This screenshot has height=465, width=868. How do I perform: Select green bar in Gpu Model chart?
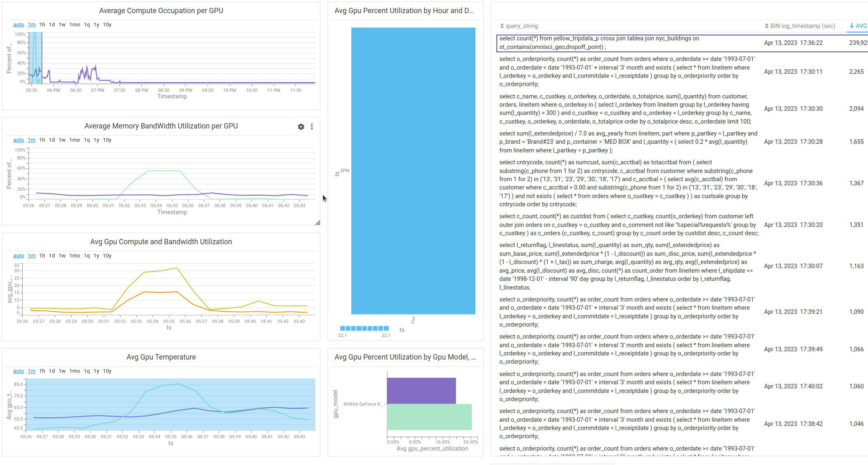[x=429, y=417]
